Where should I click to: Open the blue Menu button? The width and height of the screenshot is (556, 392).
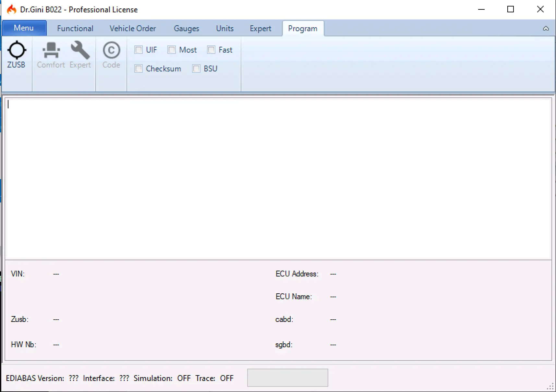(x=24, y=28)
